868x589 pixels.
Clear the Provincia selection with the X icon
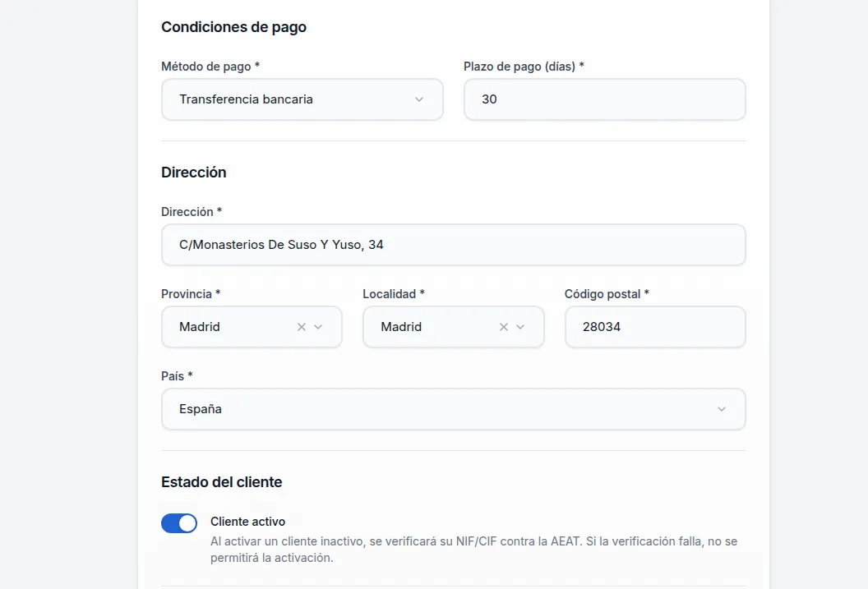[302, 327]
